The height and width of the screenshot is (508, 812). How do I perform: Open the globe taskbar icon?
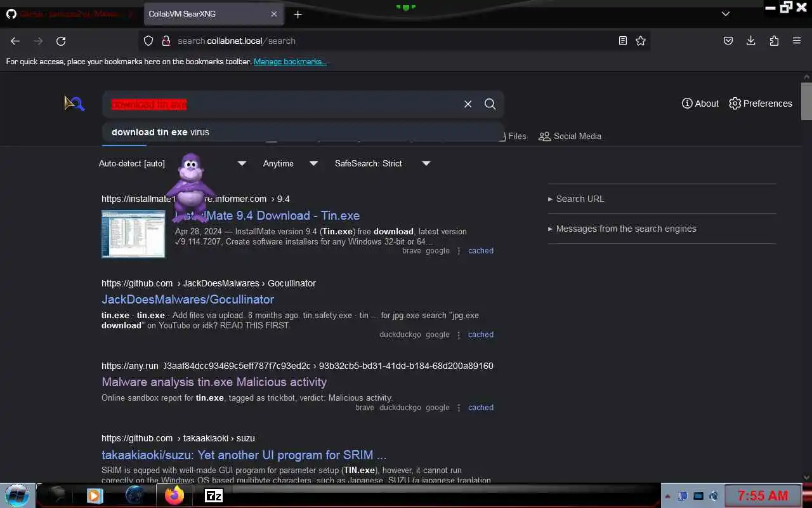[134, 495]
